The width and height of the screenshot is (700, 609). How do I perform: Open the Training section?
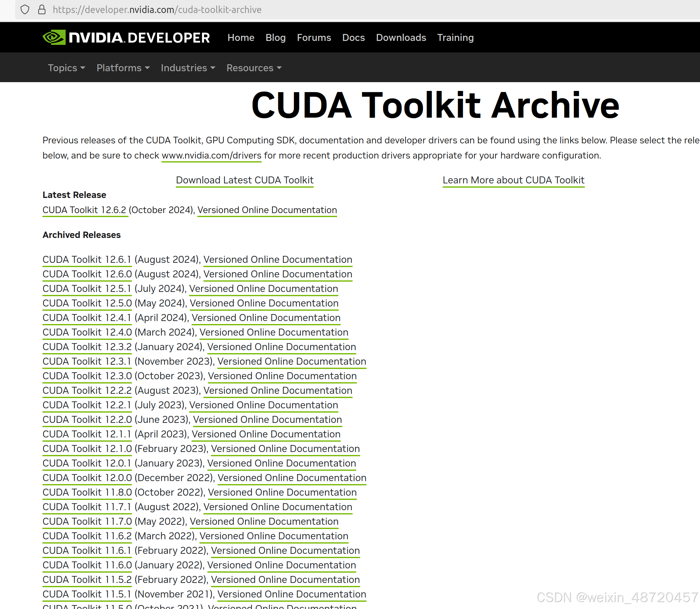(455, 38)
